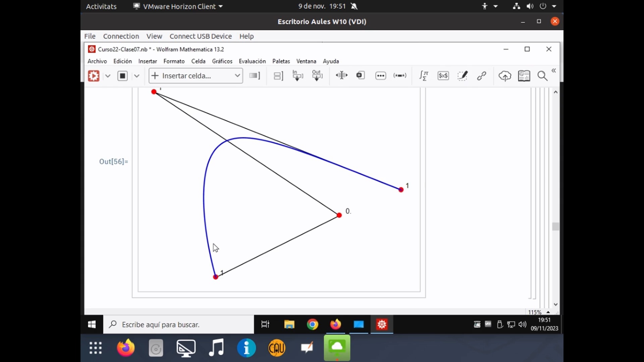The height and width of the screenshot is (362, 644).
Task: Open the Evaluación menu
Action: pos(252,61)
